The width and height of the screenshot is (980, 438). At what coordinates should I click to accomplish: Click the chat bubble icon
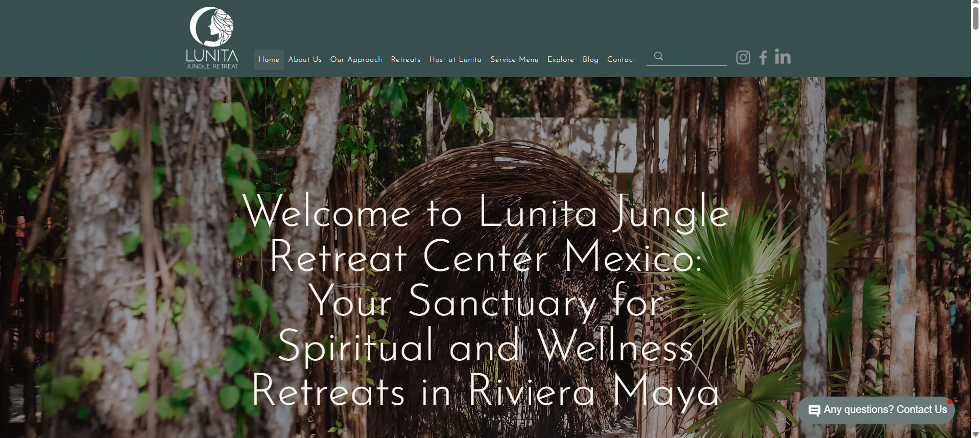[815, 410]
